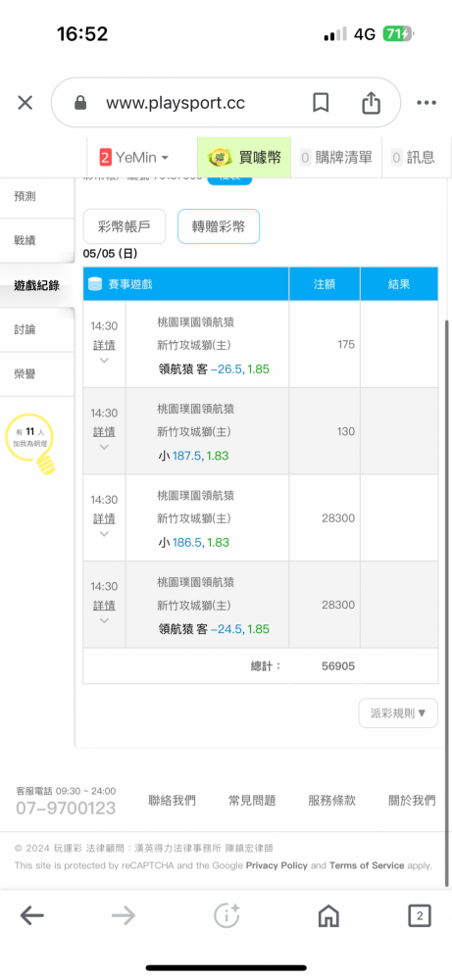Tap the red 2 notification badge

coord(105,158)
